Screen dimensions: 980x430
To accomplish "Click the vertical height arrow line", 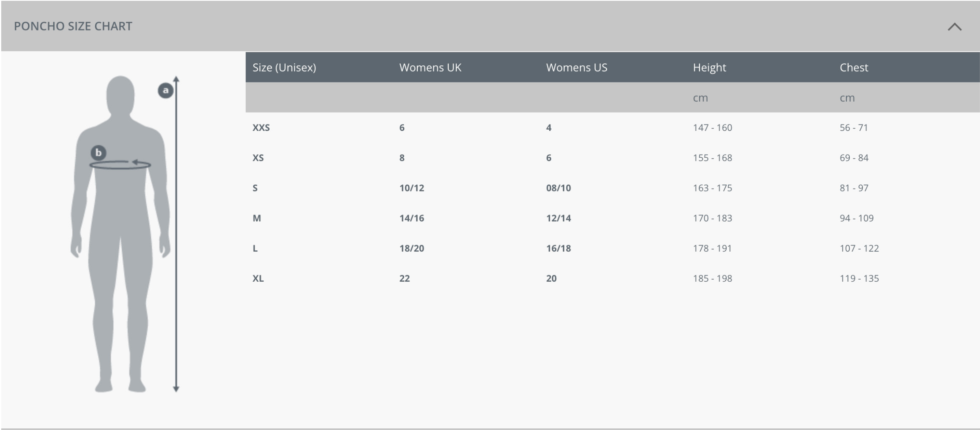I will point(176,234).
